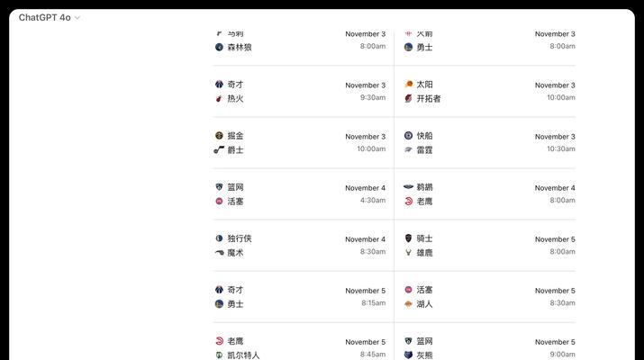The width and height of the screenshot is (644, 360).
Task: Select the 热火 Heat team logo
Action: (x=220, y=98)
